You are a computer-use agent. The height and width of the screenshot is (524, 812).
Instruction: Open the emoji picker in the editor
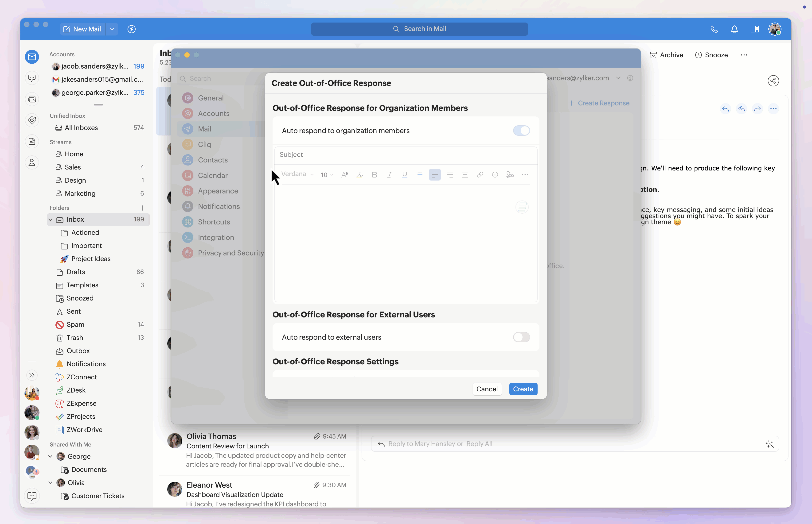[x=495, y=175]
